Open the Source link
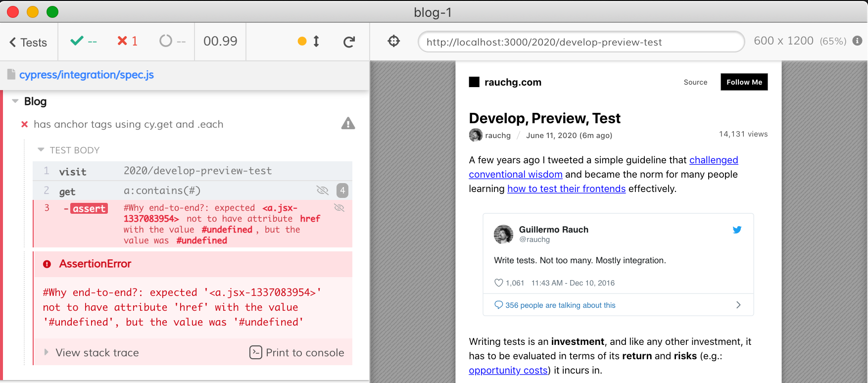This screenshot has width=868, height=383. pyautogui.click(x=695, y=82)
